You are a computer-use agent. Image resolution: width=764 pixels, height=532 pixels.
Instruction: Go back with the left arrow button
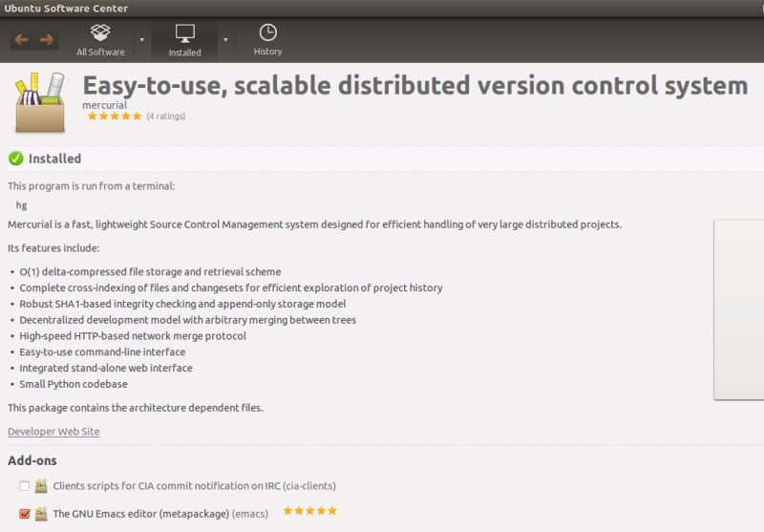[x=21, y=39]
